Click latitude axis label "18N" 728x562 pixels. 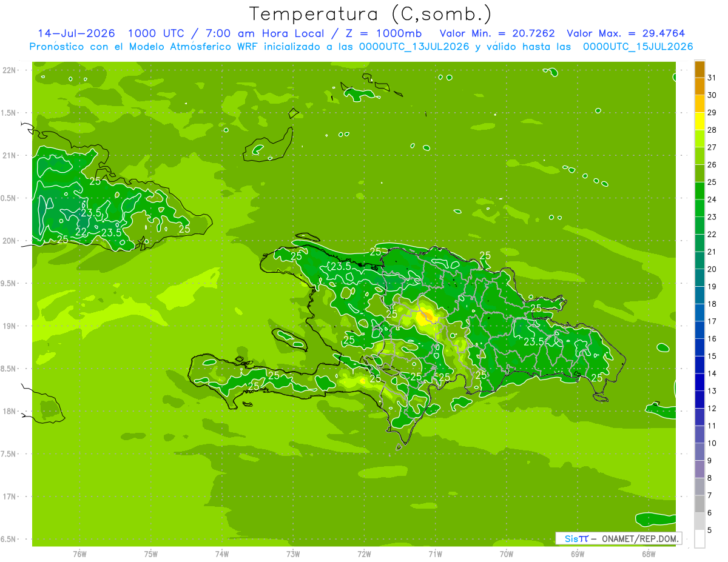[x=10, y=411]
